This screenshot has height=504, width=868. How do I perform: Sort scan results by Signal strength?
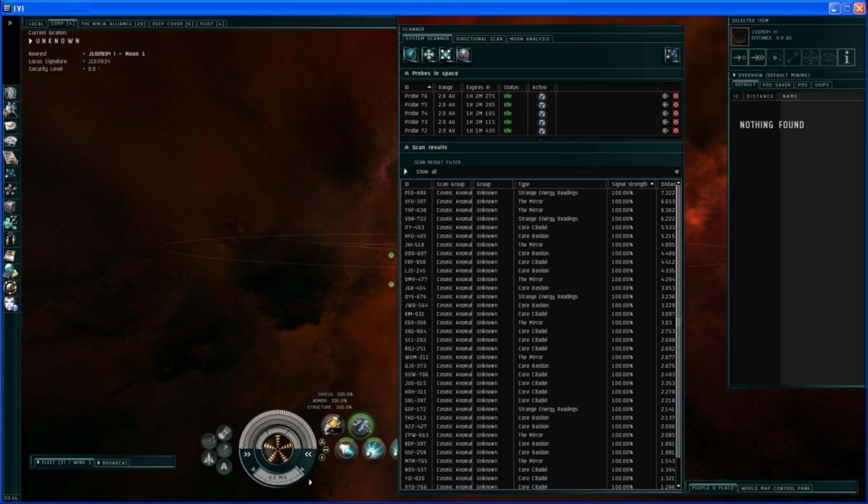pyautogui.click(x=632, y=184)
